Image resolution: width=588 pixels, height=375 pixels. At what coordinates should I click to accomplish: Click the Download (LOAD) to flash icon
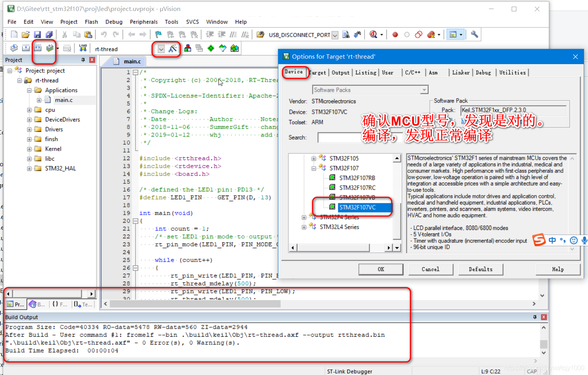83,48
